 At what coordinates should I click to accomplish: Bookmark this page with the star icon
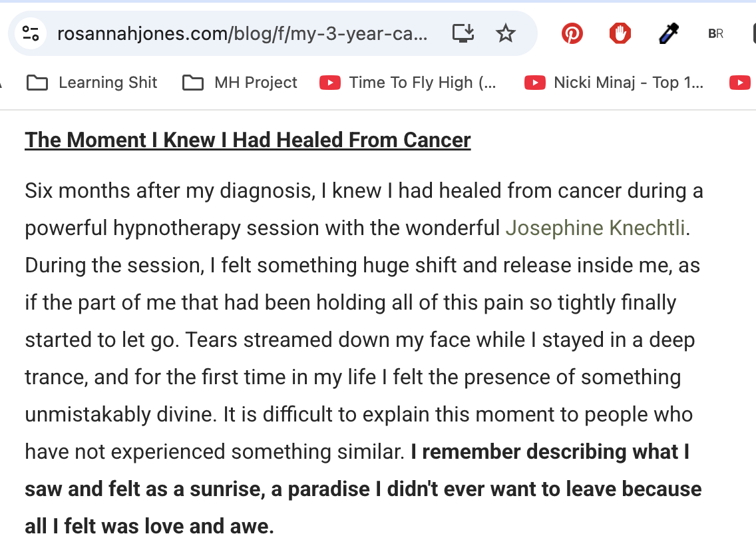point(506,33)
